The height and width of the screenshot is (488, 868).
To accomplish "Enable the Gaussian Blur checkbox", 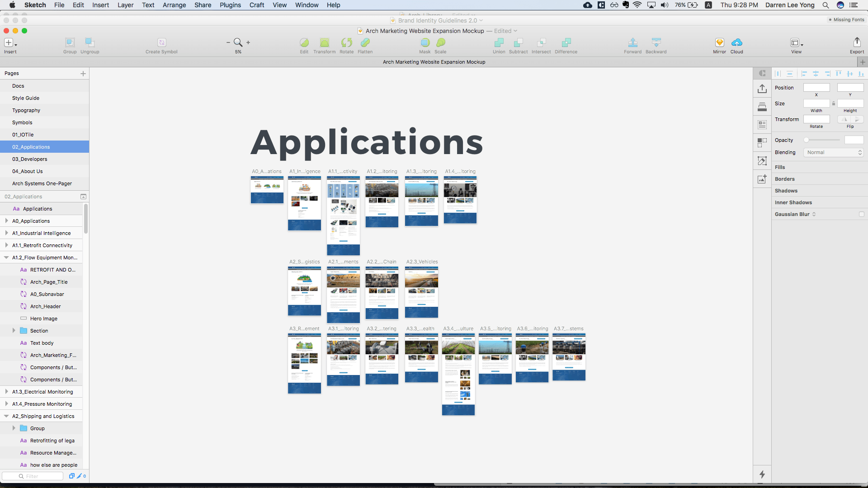I will (x=861, y=215).
